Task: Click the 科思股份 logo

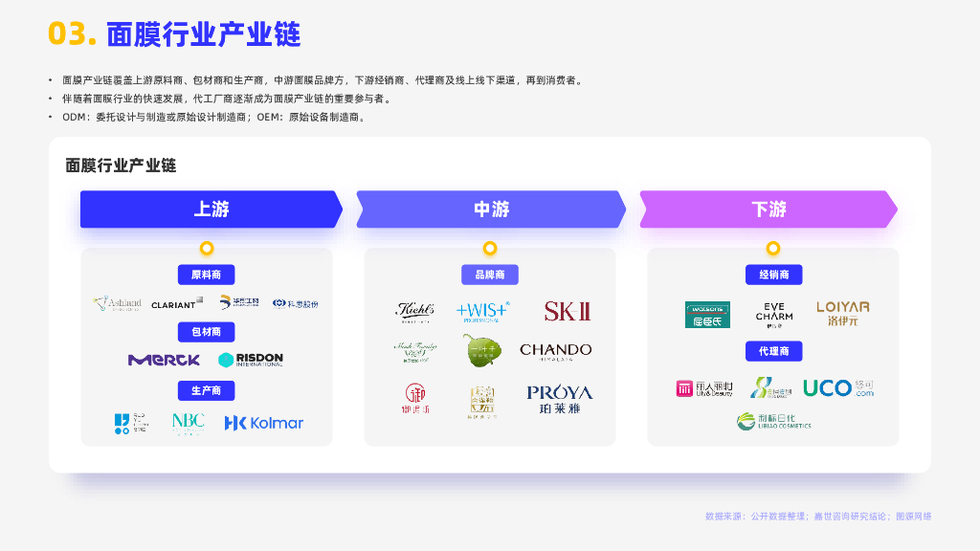Action: tap(296, 303)
